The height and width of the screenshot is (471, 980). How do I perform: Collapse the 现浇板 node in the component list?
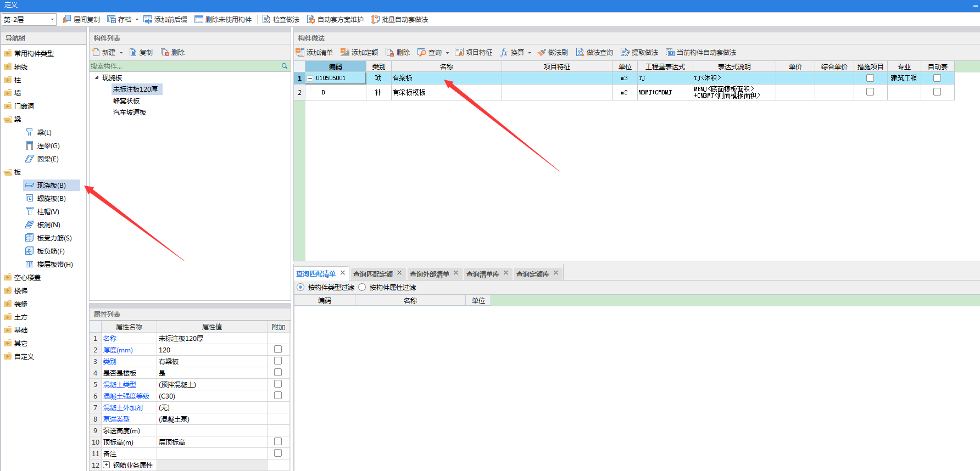click(97, 77)
